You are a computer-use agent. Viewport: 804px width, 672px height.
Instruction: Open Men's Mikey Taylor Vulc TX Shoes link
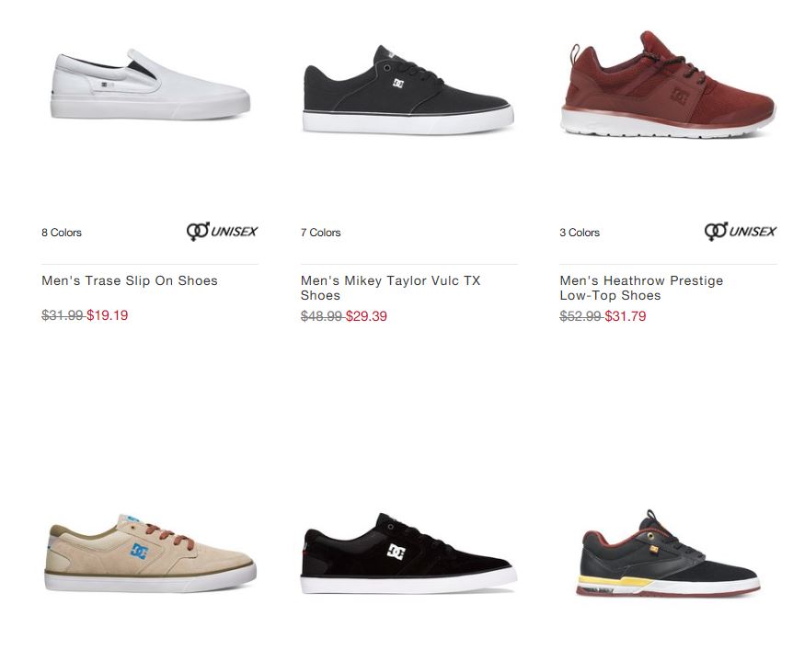(391, 288)
